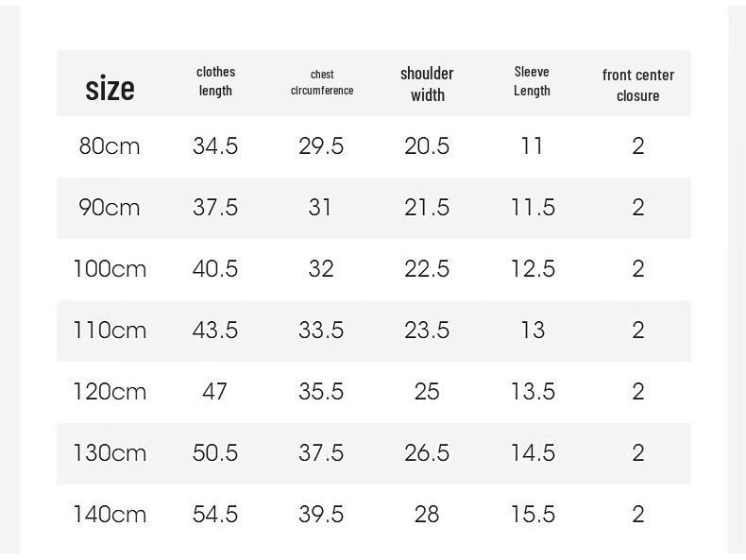The height and width of the screenshot is (560, 746).
Task: Click the 100cm size row label
Action: (x=110, y=268)
